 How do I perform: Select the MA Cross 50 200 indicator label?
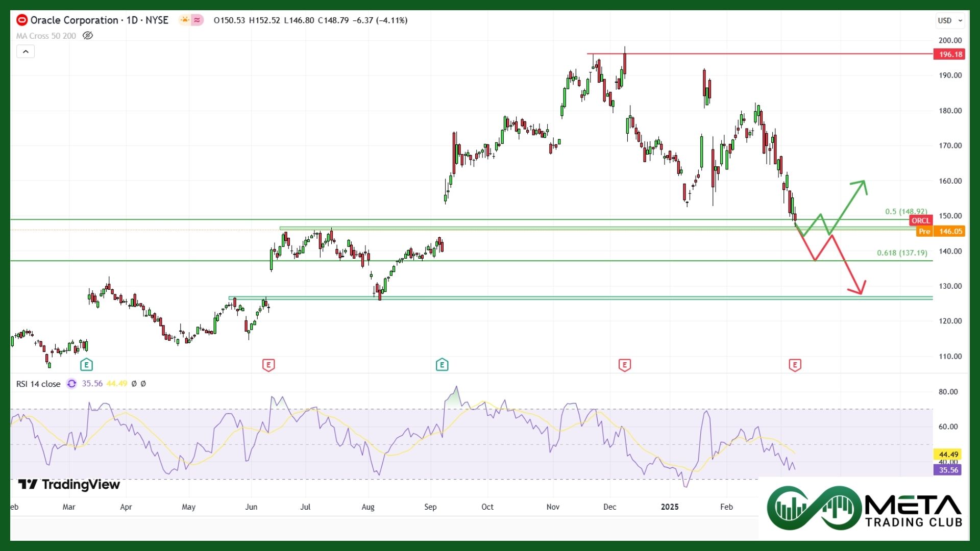[x=46, y=36]
